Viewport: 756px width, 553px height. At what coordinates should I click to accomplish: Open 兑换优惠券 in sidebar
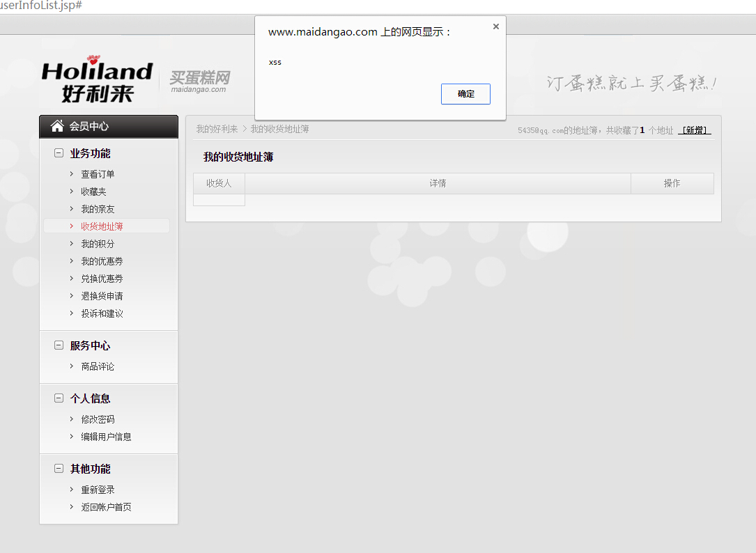102,279
